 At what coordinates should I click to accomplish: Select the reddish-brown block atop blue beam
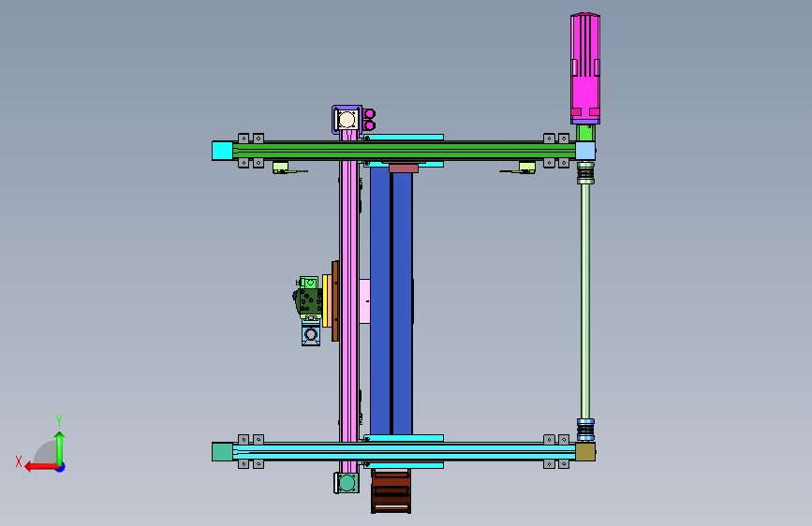pyautogui.click(x=404, y=168)
